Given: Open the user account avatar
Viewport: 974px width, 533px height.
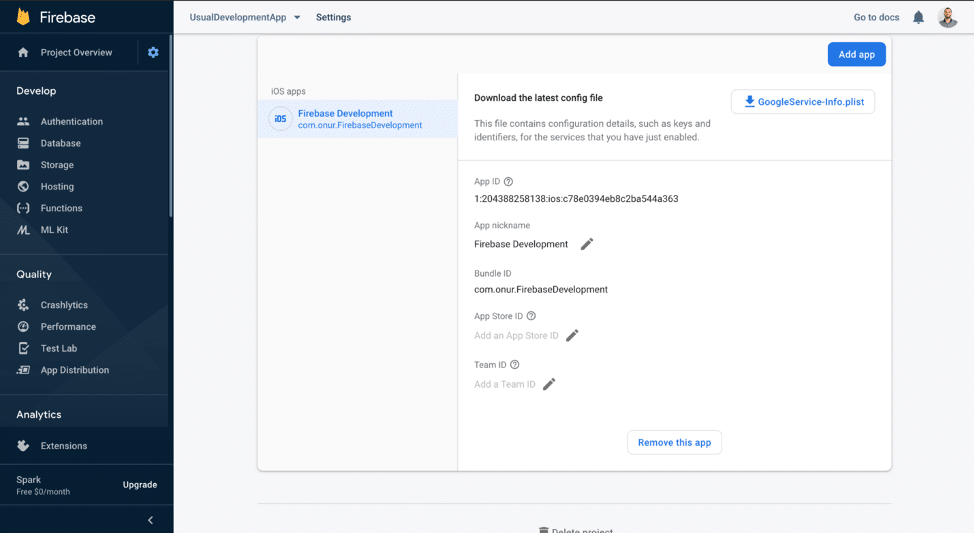Looking at the screenshot, I should click(947, 17).
